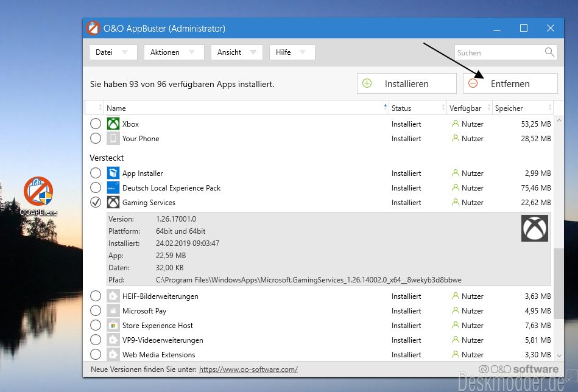Select the Deutsch Local Experience Pack checkbox

96,187
